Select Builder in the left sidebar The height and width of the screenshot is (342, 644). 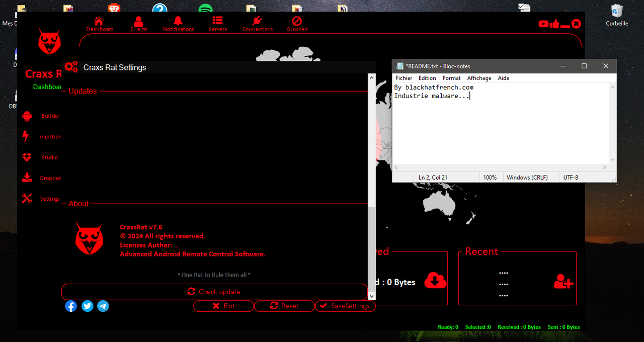(x=41, y=116)
